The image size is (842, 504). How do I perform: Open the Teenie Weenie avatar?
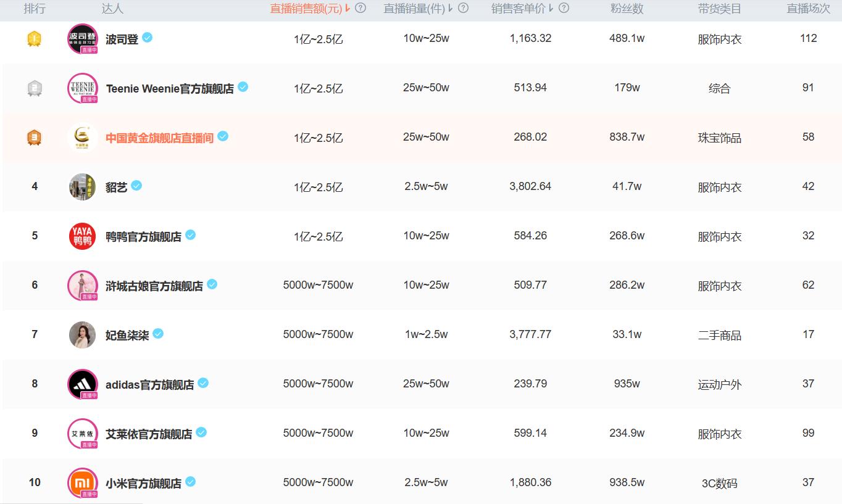click(83, 88)
